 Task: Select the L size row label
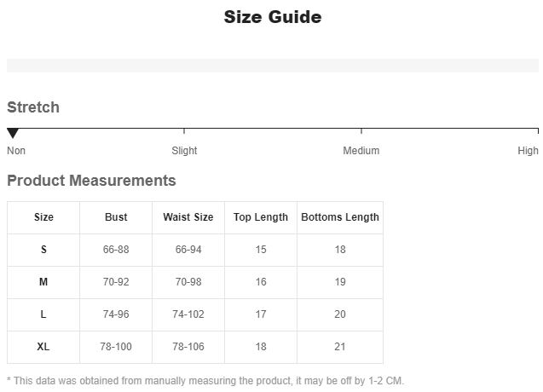(43, 314)
